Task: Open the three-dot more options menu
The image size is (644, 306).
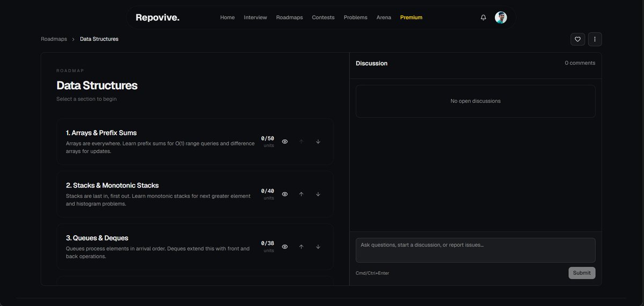Action: click(x=595, y=39)
